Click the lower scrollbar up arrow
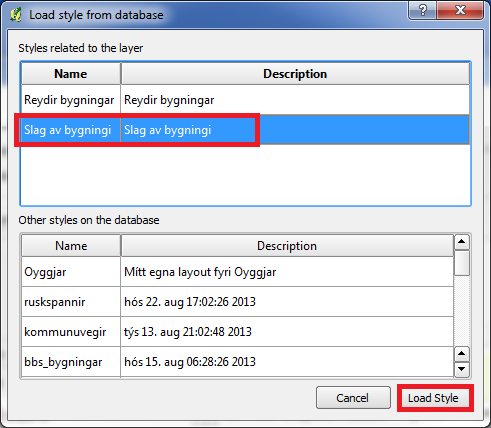The image size is (491, 428). click(x=462, y=354)
